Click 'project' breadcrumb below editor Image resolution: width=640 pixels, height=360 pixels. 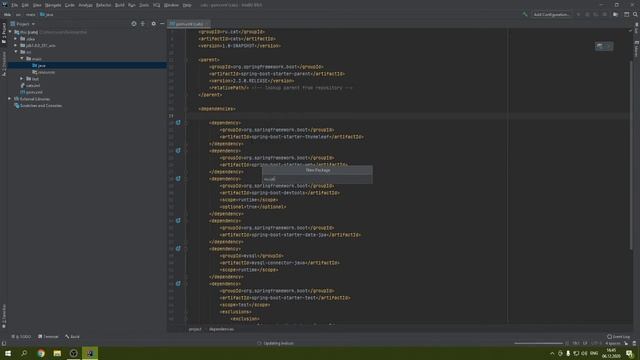[x=195, y=329]
